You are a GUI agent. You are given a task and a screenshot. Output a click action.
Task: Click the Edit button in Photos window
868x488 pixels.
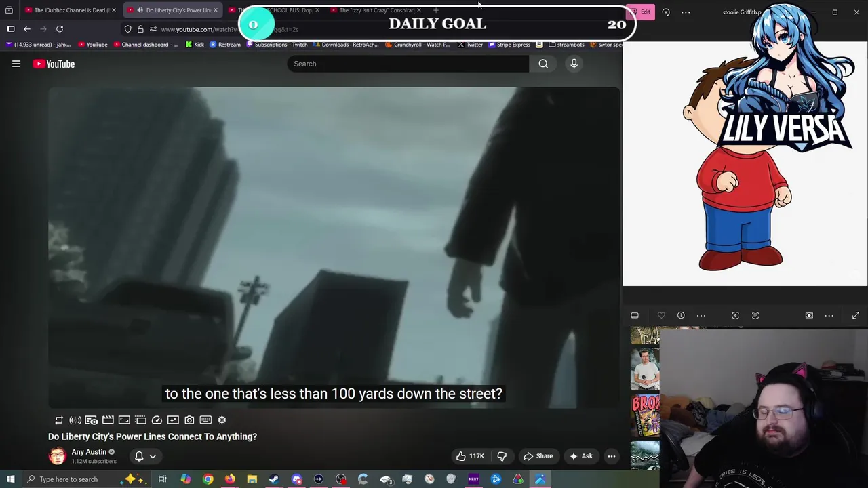coord(640,12)
